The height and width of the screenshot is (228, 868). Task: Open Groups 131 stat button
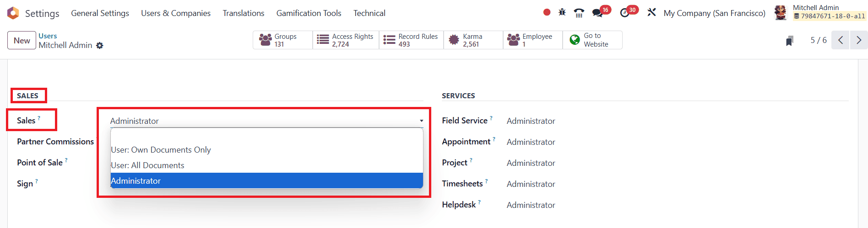283,40
